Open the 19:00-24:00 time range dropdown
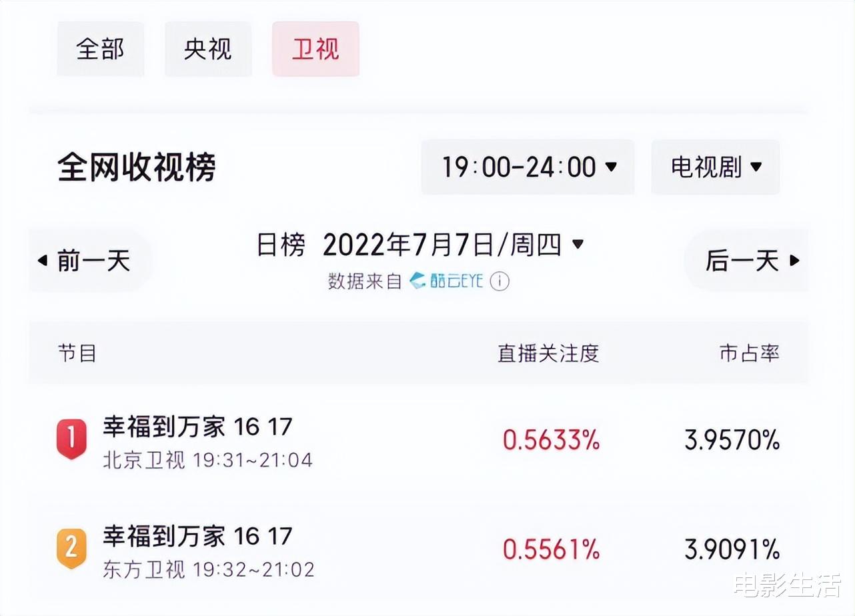 coord(528,167)
